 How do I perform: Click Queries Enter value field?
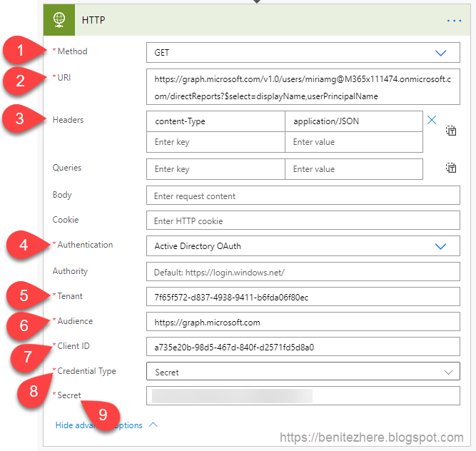354,169
